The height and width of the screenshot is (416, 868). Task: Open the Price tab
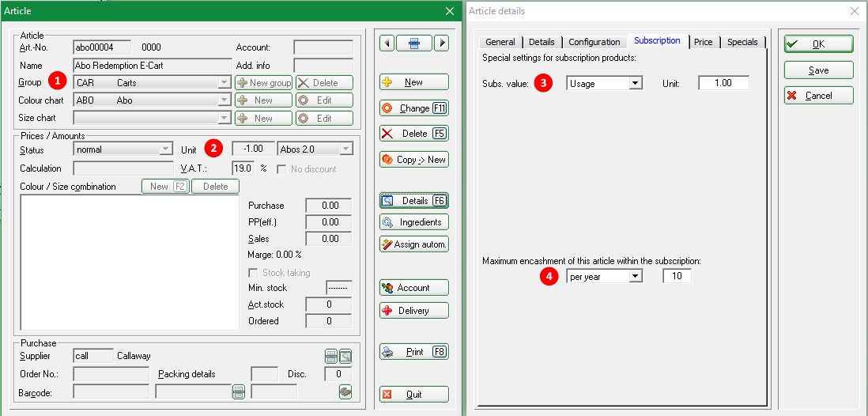[x=704, y=42]
